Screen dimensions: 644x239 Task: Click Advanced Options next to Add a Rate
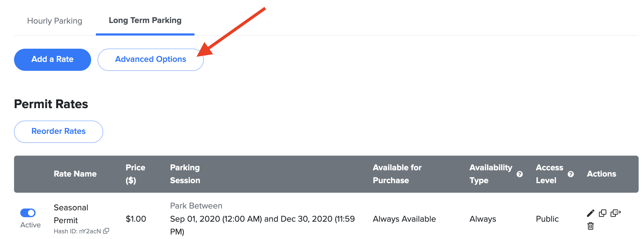click(150, 59)
